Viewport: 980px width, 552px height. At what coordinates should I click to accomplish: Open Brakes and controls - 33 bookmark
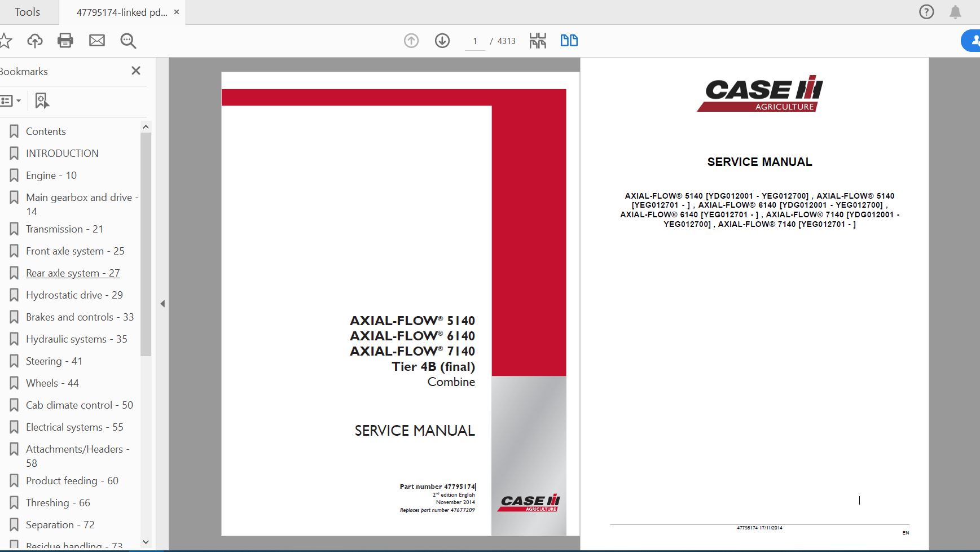[80, 317]
